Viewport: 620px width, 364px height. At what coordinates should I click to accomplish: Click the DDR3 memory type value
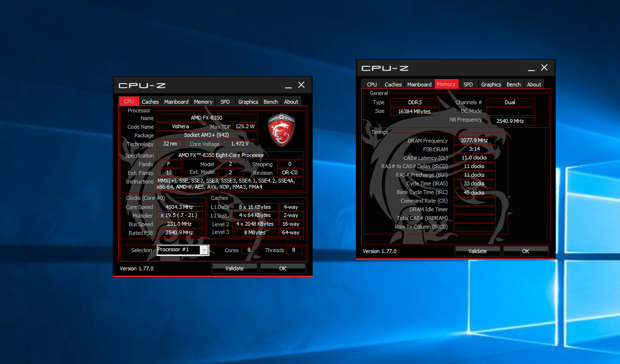coord(414,102)
